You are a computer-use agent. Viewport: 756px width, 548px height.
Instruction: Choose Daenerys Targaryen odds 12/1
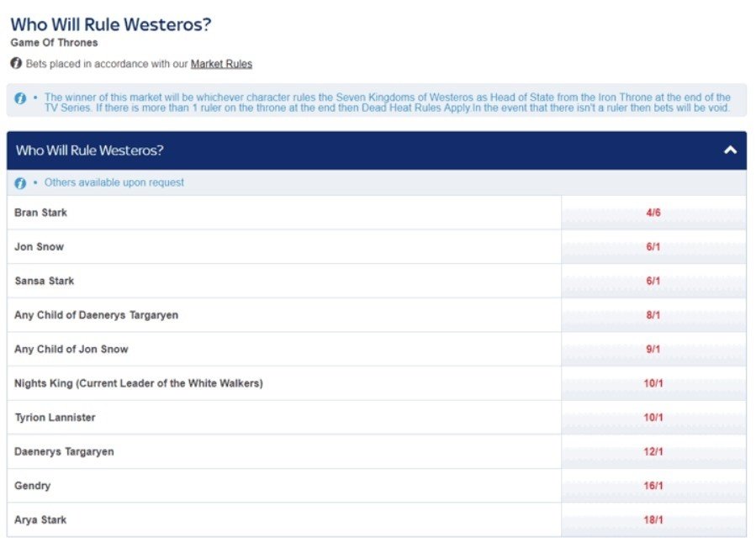[x=653, y=452]
